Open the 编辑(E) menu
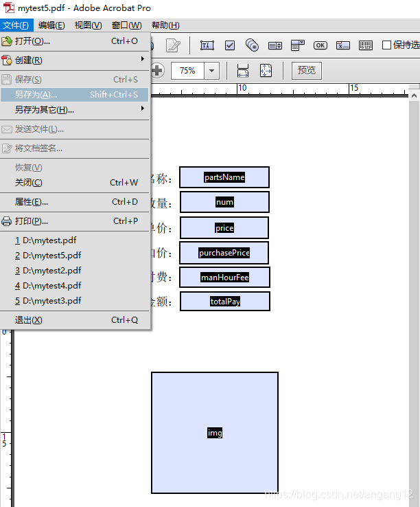This screenshot has width=420, height=507. (x=51, y=25)
